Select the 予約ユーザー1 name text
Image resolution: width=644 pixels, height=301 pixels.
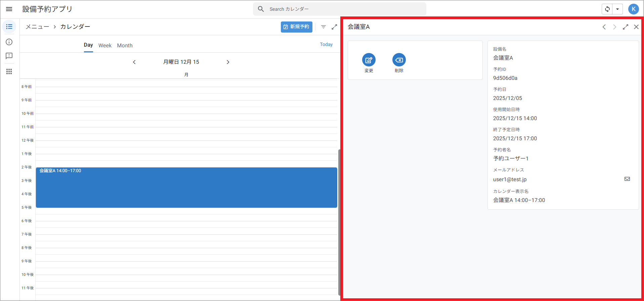tap(511, 158)
